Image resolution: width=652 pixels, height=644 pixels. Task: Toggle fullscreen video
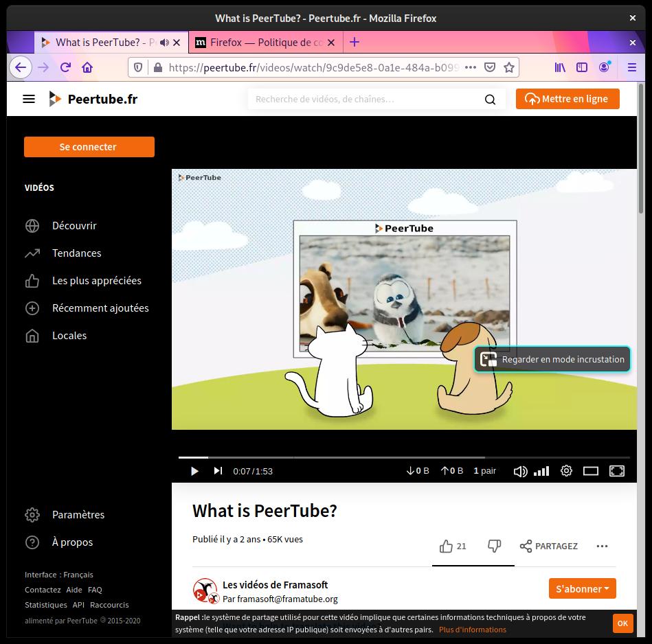pos(617,471)
